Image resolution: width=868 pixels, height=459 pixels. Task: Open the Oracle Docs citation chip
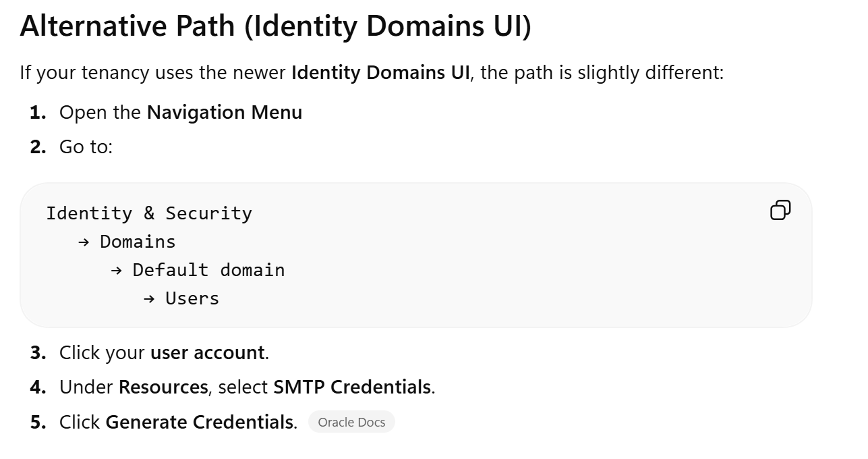351,422
